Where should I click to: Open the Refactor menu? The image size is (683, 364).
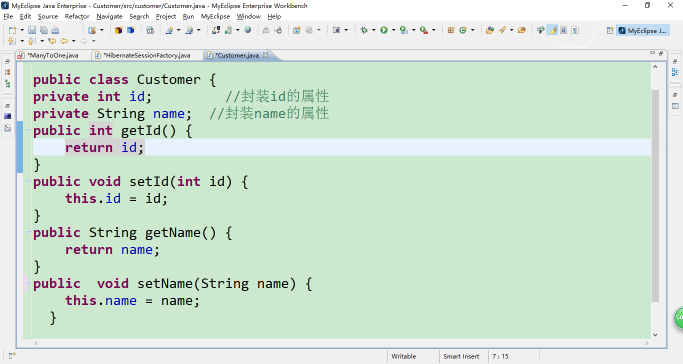tap(77, 17)
